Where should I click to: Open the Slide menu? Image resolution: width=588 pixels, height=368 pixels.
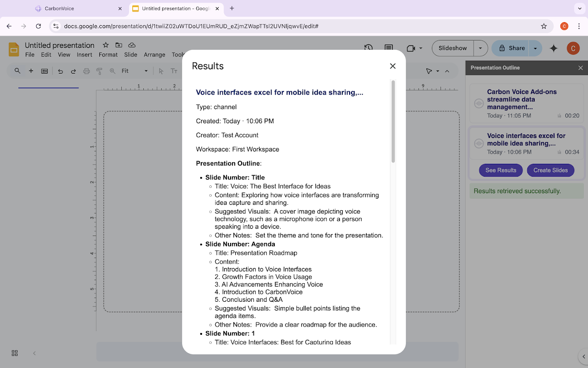coord(130,54)
